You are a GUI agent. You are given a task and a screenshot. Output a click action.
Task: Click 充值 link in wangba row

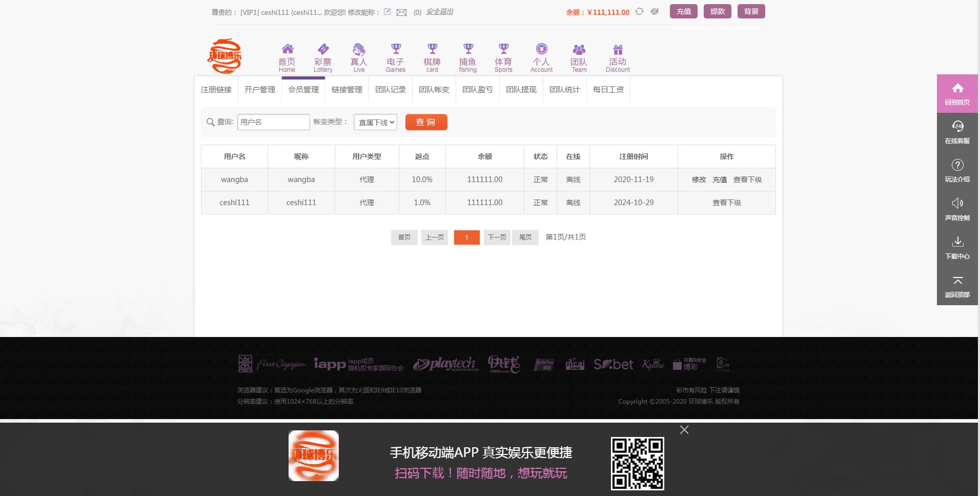coord(719,180)
